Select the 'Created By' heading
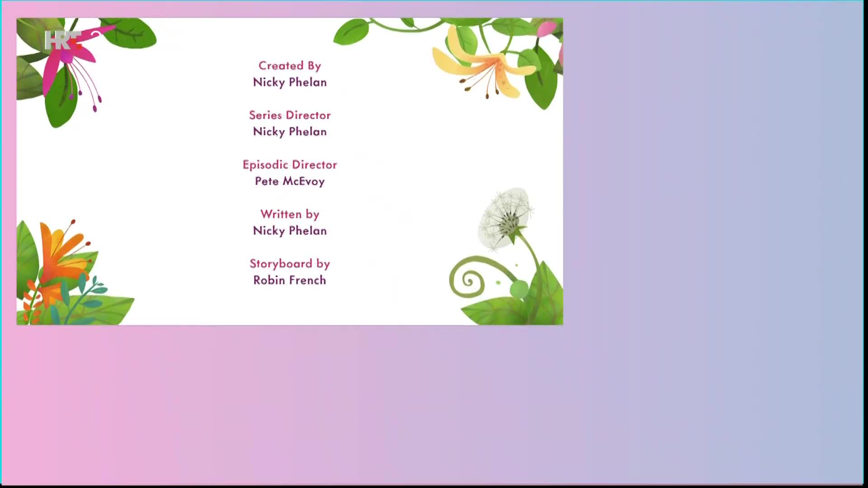Screen dimensions: 868x488 point(290,66)
